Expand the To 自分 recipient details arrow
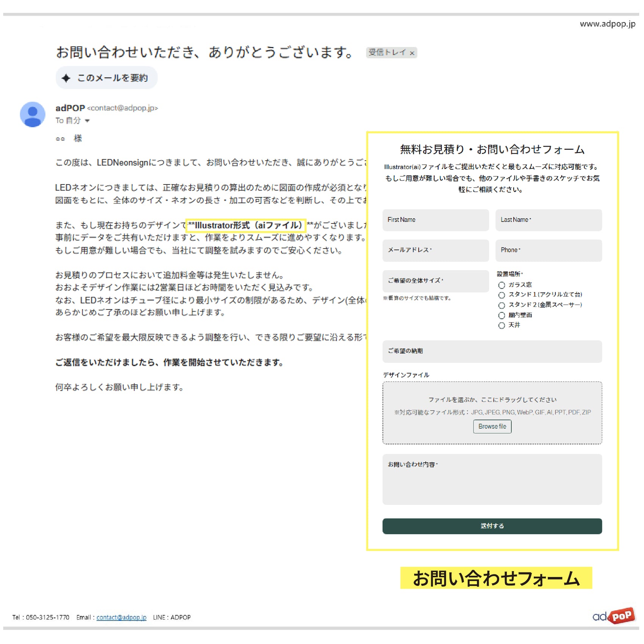The height and width of the screenshot is (644, 644). click(x=88, y=121)
